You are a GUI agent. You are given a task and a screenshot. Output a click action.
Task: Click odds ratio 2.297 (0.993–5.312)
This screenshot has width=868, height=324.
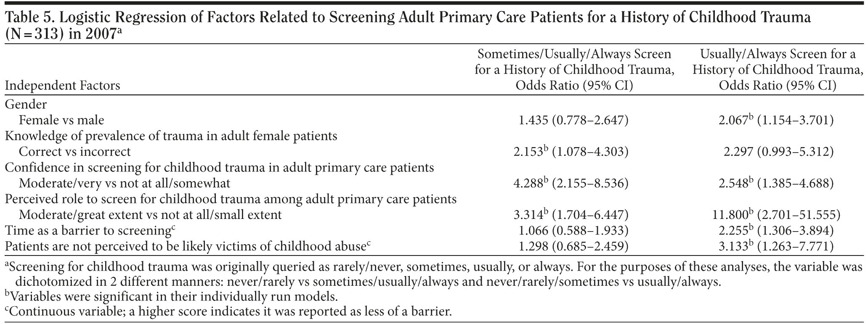(x=778, y=152)
